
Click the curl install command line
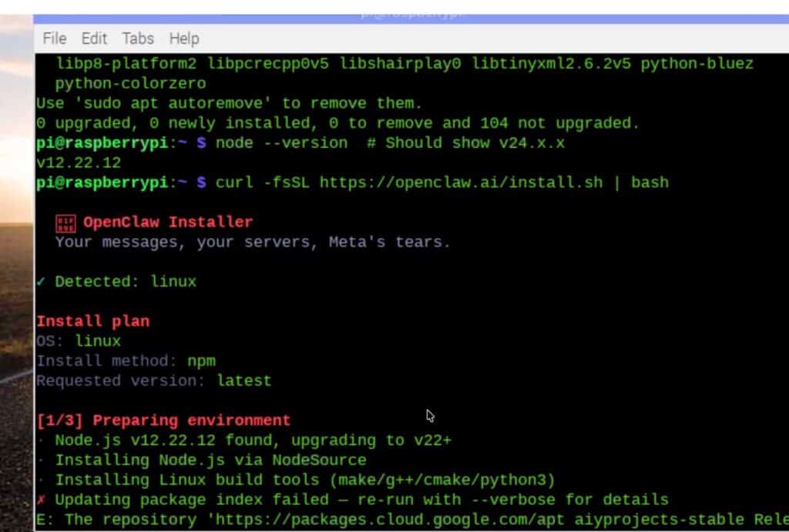[x=439, y=182]
